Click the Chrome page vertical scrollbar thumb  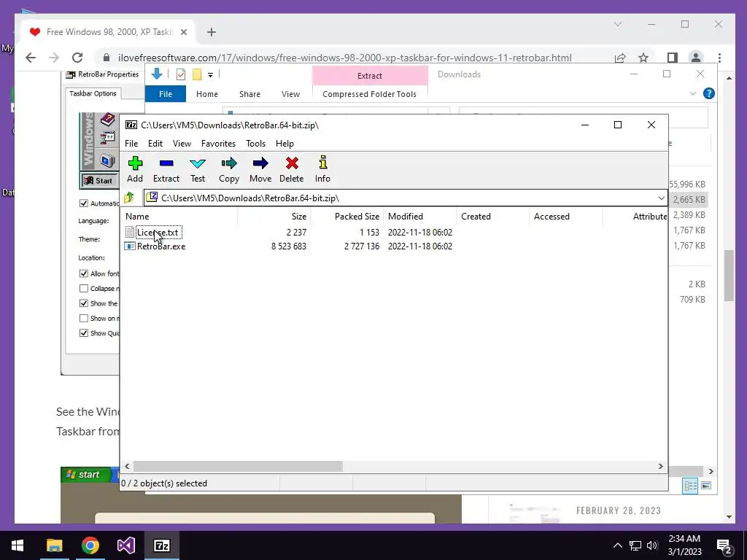[x=729, y=275]
